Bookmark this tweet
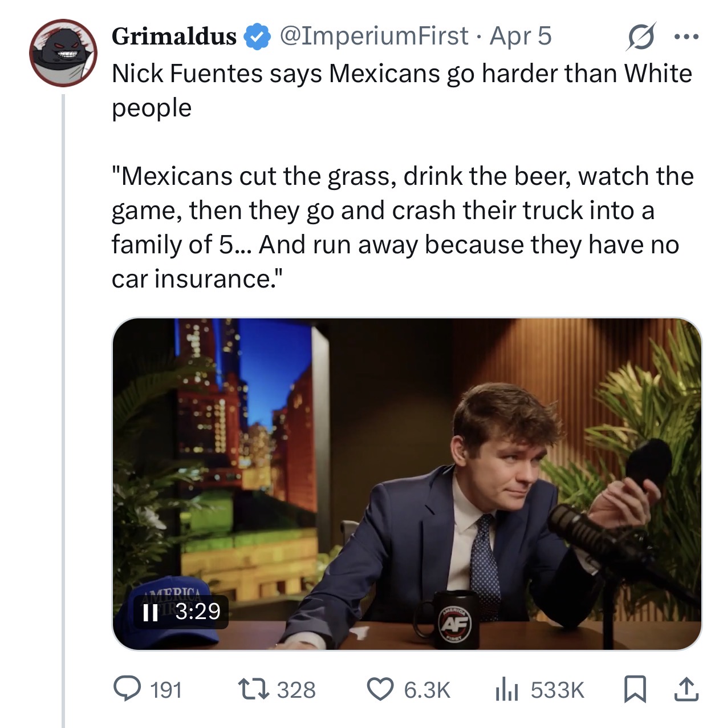719x728 pixels. coord(635,689)
